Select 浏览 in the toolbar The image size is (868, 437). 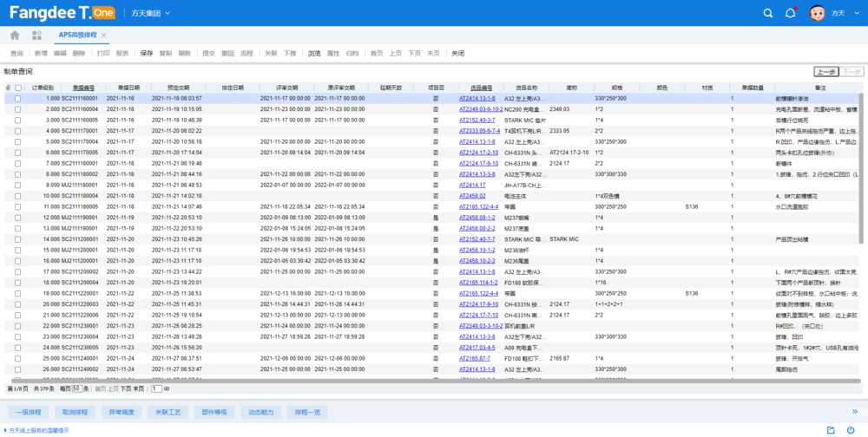click(314, 53)
